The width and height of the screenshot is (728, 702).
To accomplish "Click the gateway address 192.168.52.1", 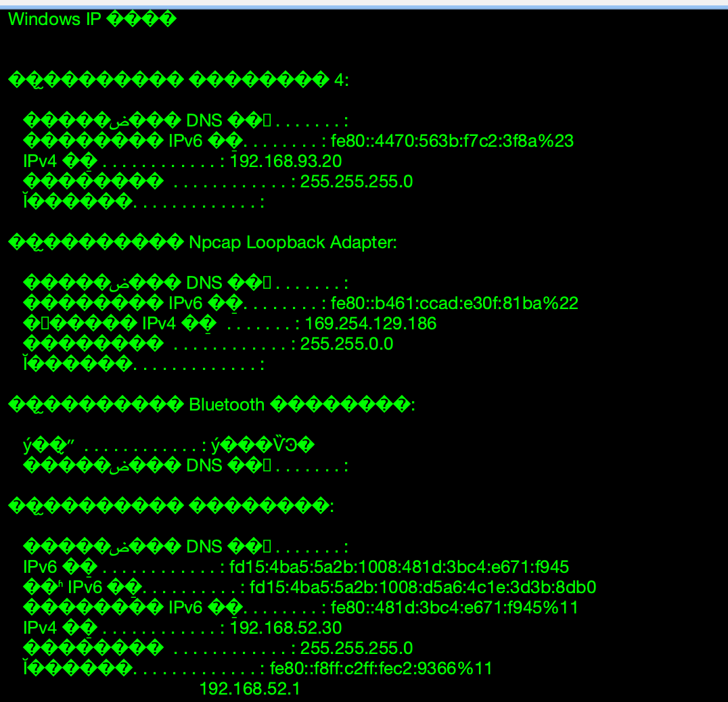I will click(250, 689).
